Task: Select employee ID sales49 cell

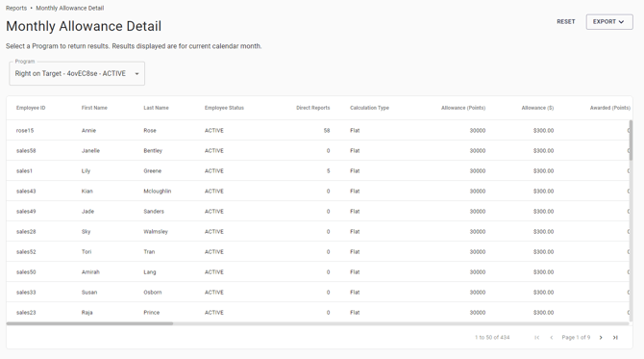Action: [x=26, y=211]
